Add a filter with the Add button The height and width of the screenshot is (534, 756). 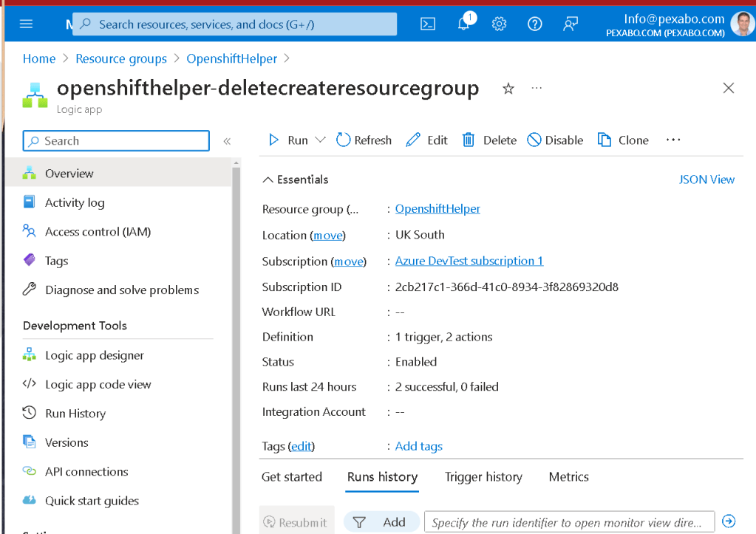[381, 522]
